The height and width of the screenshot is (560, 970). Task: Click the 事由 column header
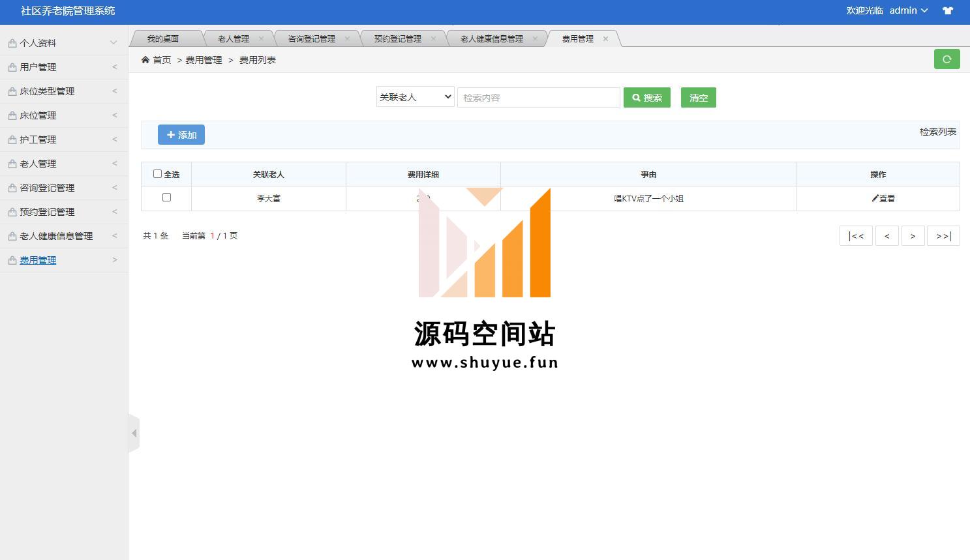648,174
